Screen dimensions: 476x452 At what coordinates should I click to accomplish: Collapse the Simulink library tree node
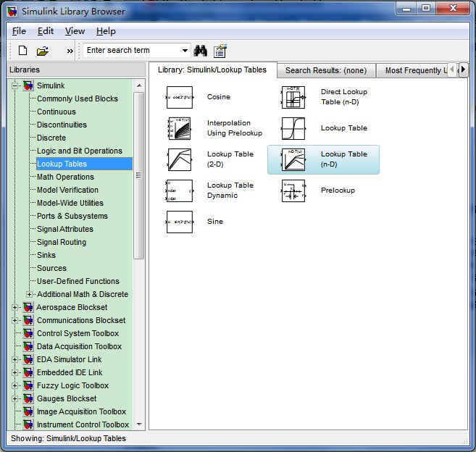(14, 86)
